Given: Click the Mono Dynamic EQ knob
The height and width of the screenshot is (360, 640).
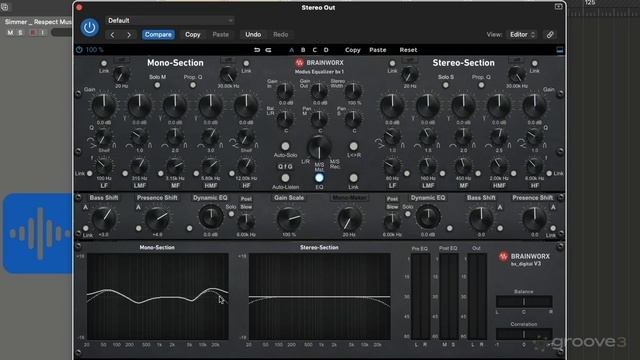Looking at the screenshot, I should 211,217.
